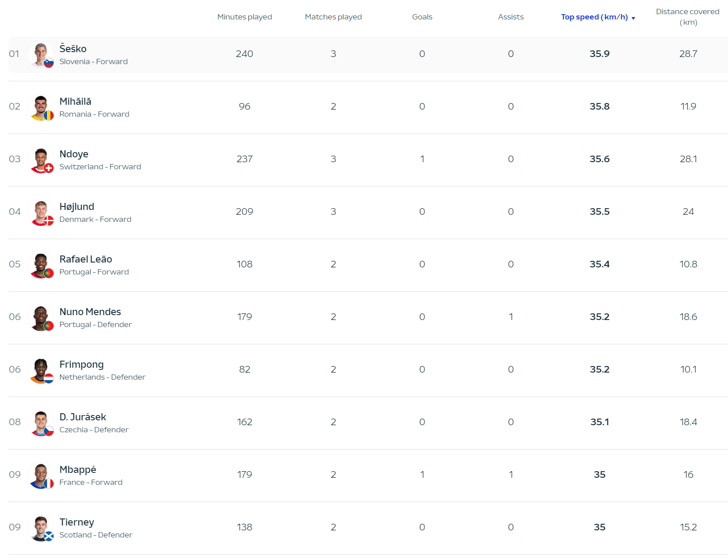Viewport: 728px width, 560px height.
Task: Sort by Goals column header
Action: (422, 17)
